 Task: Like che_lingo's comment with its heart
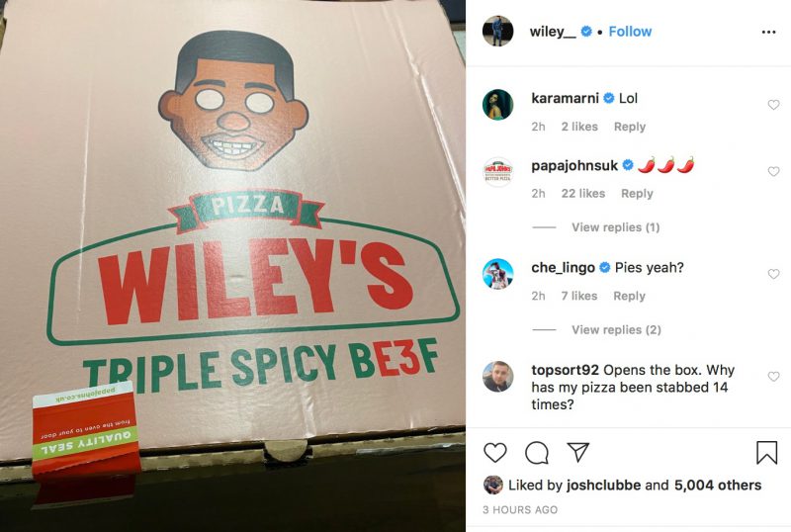tap(773, 274)
